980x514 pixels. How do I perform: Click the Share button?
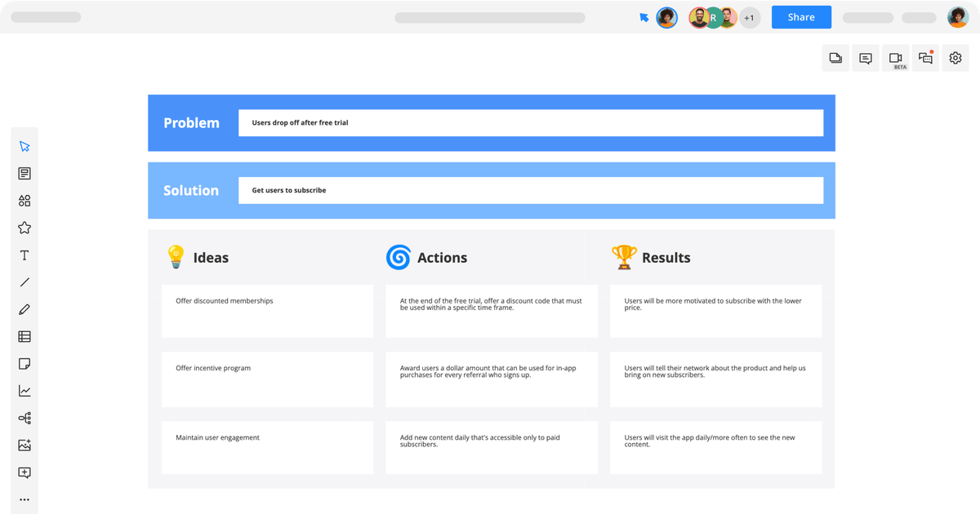pos(800,16)
